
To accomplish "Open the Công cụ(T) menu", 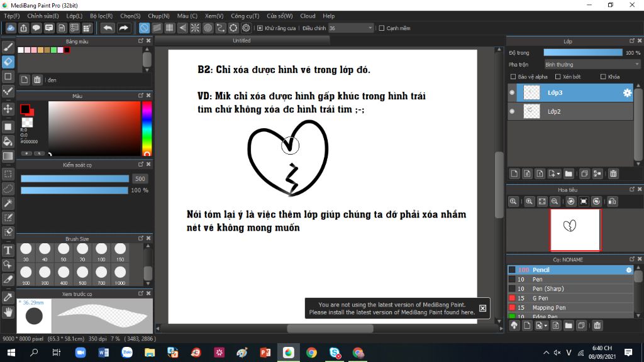I will pos(245,16).
